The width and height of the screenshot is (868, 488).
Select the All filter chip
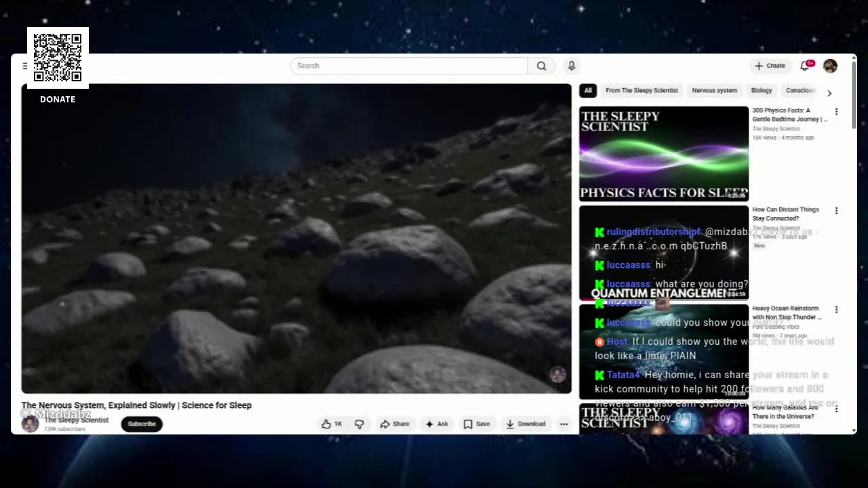click(588, 90)
